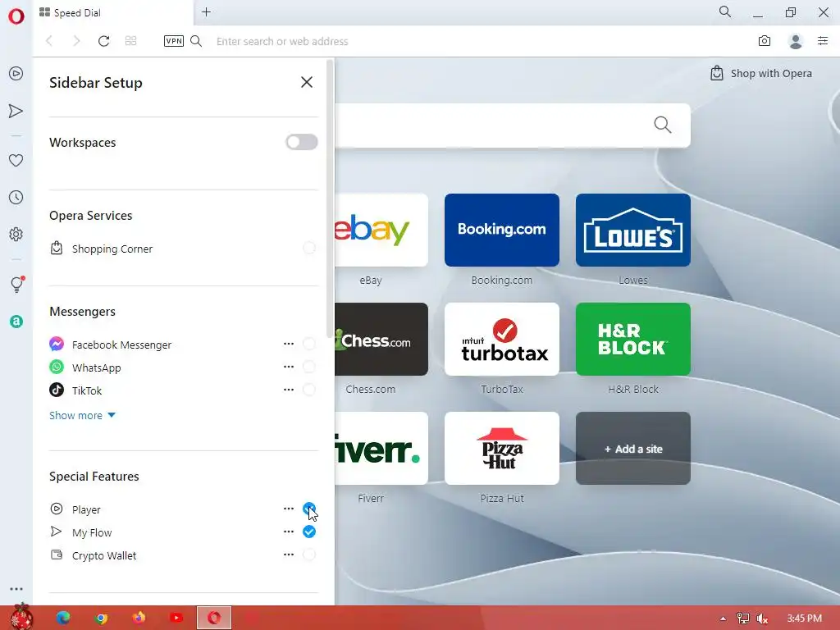Screen dimensions: 840x630
Task: Click the taskbar clock 3:45 PM
Action: [804, 619]
